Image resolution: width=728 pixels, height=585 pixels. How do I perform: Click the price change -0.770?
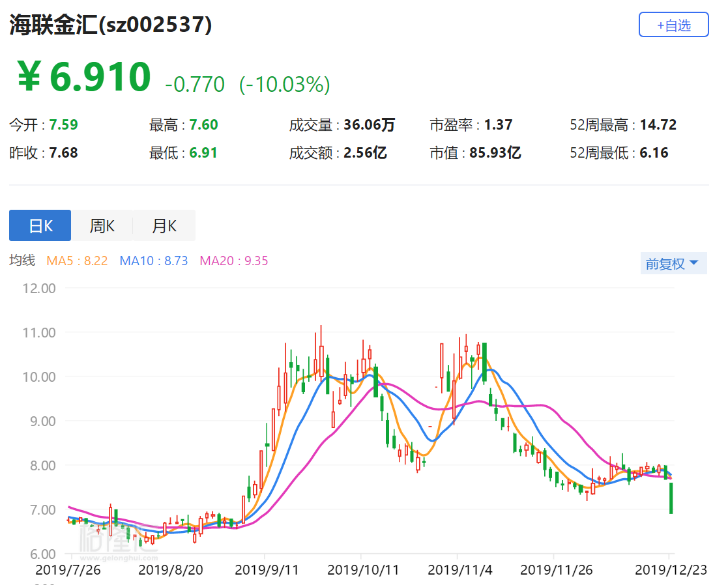pos(194,85)
